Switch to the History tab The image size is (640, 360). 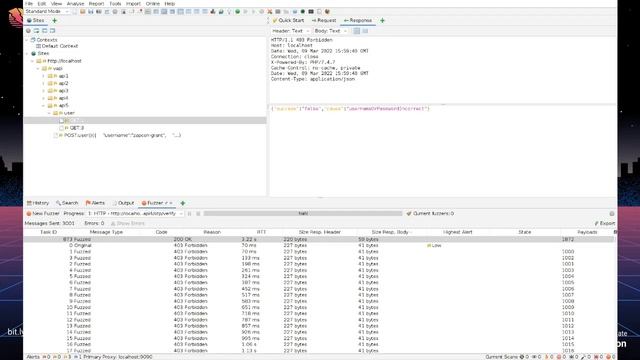pos(38,203)
